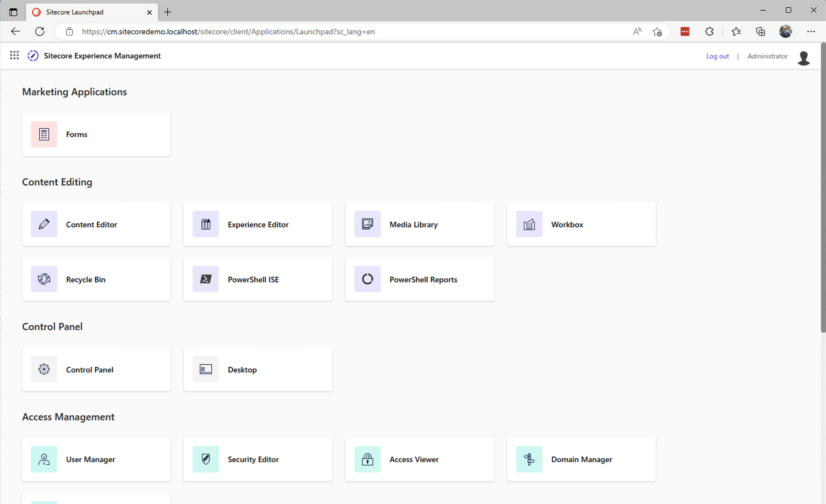Viewport: 826px width, 504px height.
Task: Click the Recycle Bin icon
Action: [44, 279]
